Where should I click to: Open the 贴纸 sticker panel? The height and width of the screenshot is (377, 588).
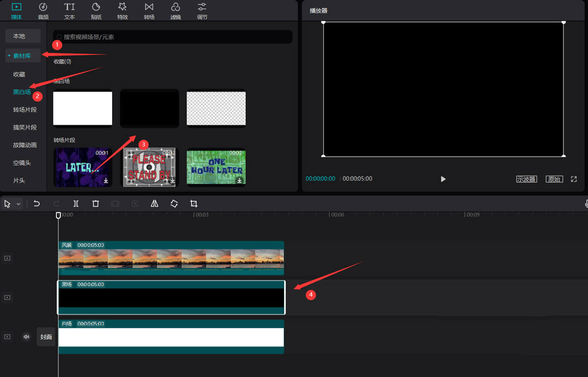tap(96, 10)
